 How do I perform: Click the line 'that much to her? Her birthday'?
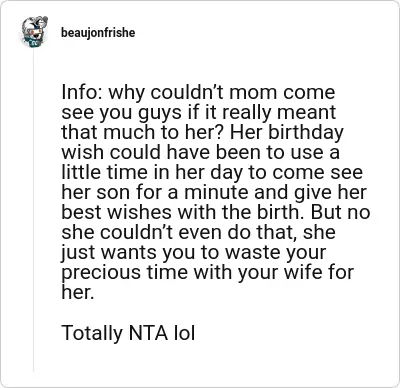202,132
